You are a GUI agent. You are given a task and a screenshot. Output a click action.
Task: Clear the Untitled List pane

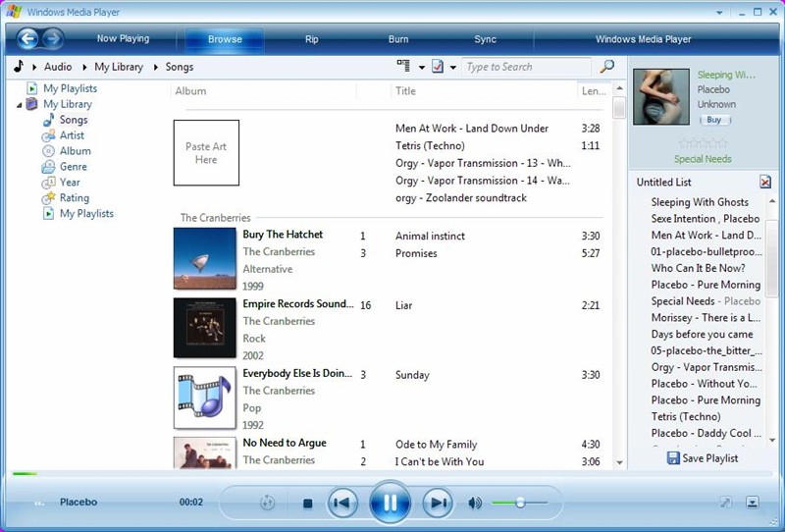point(765,183)
